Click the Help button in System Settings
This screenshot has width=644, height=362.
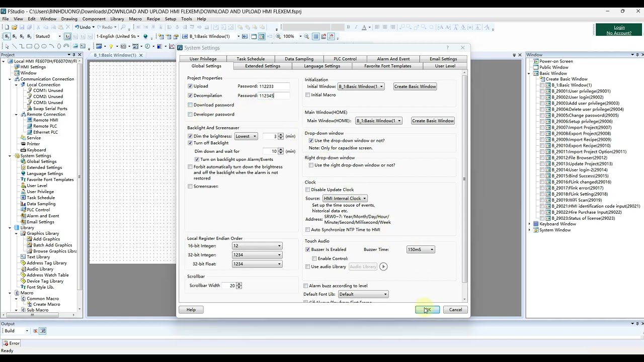tap(191, 310)
